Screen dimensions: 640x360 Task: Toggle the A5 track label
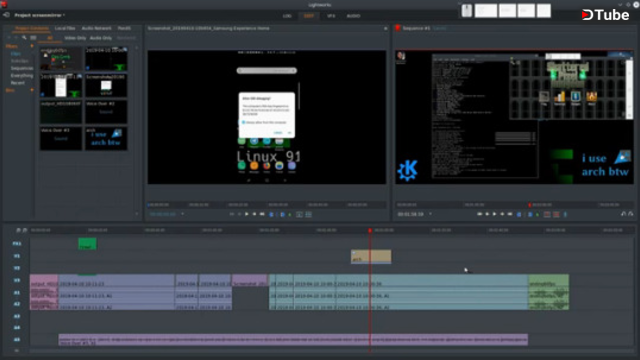pos(17,339)
